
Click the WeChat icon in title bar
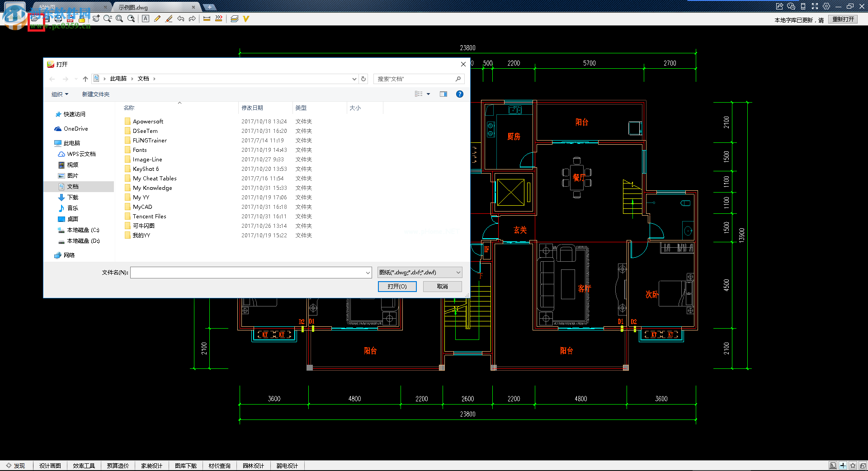click(x=791, y=6)
